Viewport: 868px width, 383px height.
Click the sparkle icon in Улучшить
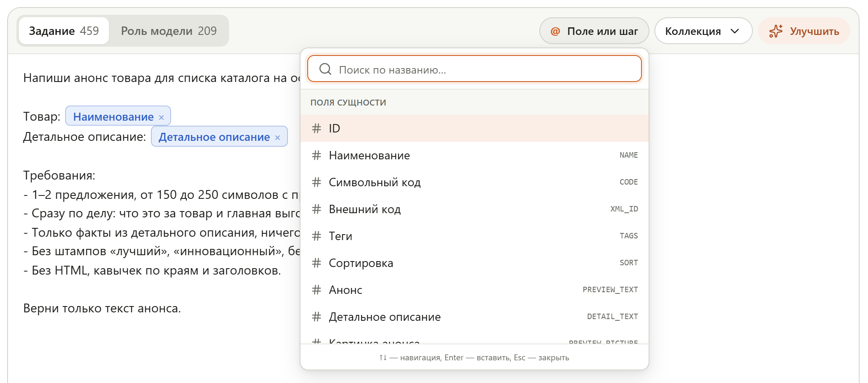[x=776, y=31]
